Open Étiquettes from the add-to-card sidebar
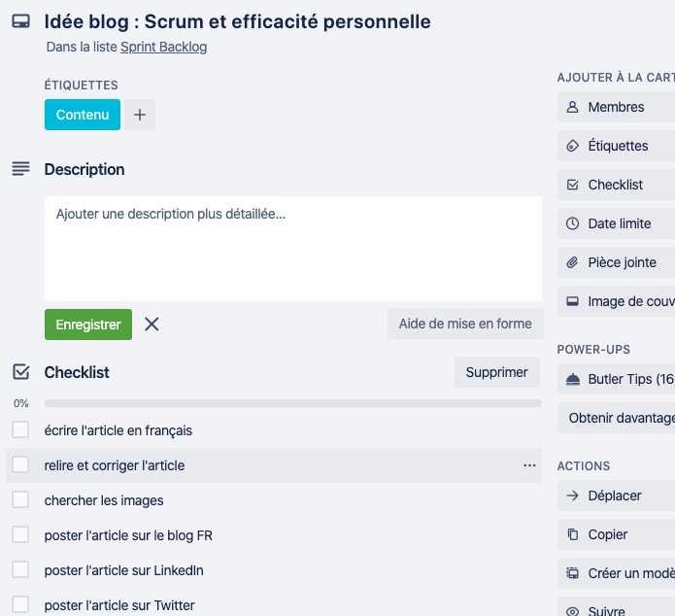675x616 pixels. click(x=616, y=146)
